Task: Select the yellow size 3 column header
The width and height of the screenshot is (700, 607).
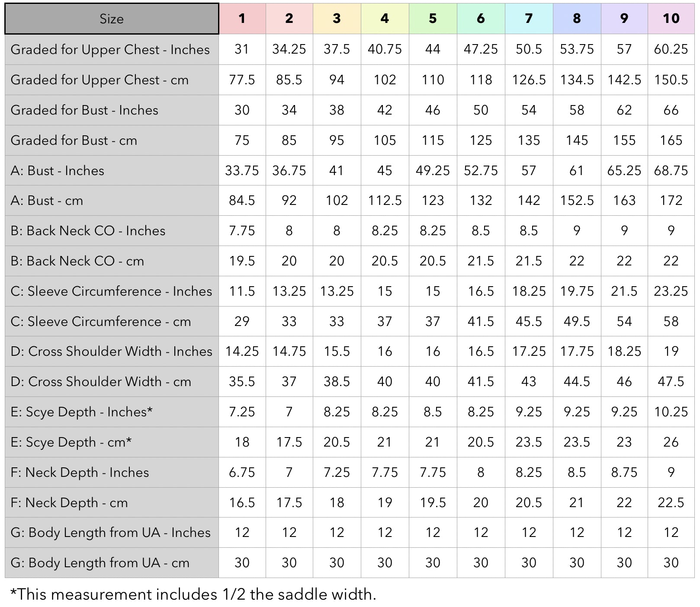Action: (337, 19)
